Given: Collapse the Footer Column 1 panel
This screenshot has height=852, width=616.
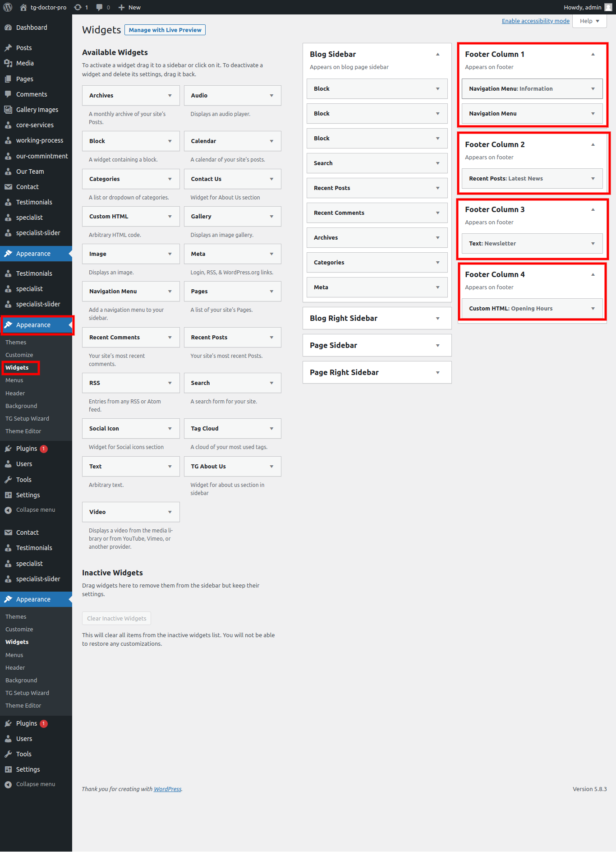Looking at the screenshot, I should tap(593, 54).
